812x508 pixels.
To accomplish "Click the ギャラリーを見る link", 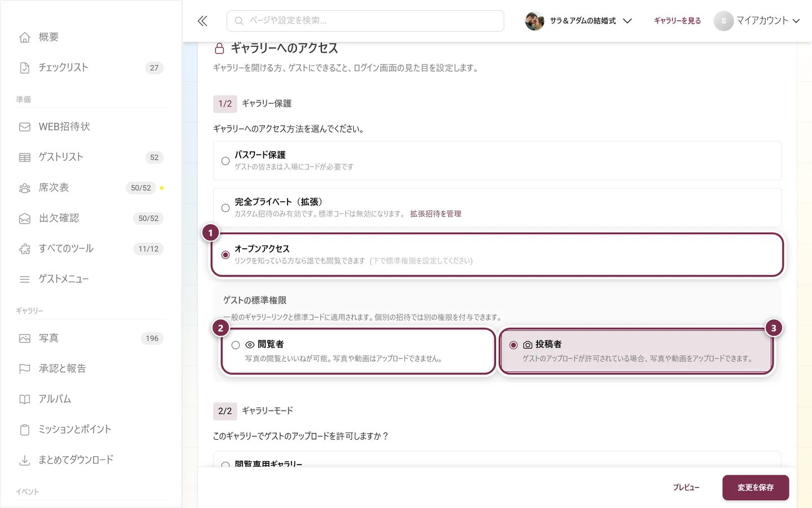I will 677,21.
